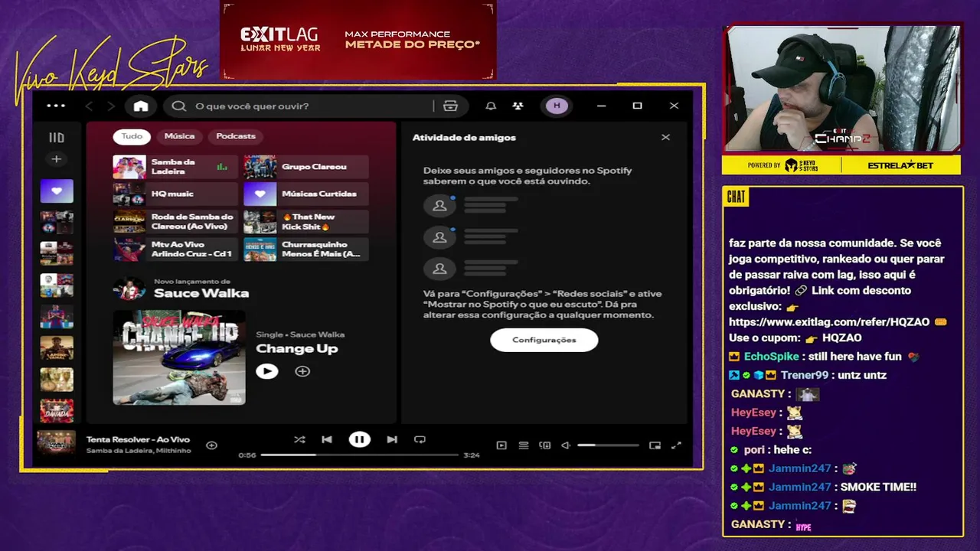Image resolution: width=980 pixels, height=551 pixels.
Task: Toggle repeat mode
Action: click(420, 439)
